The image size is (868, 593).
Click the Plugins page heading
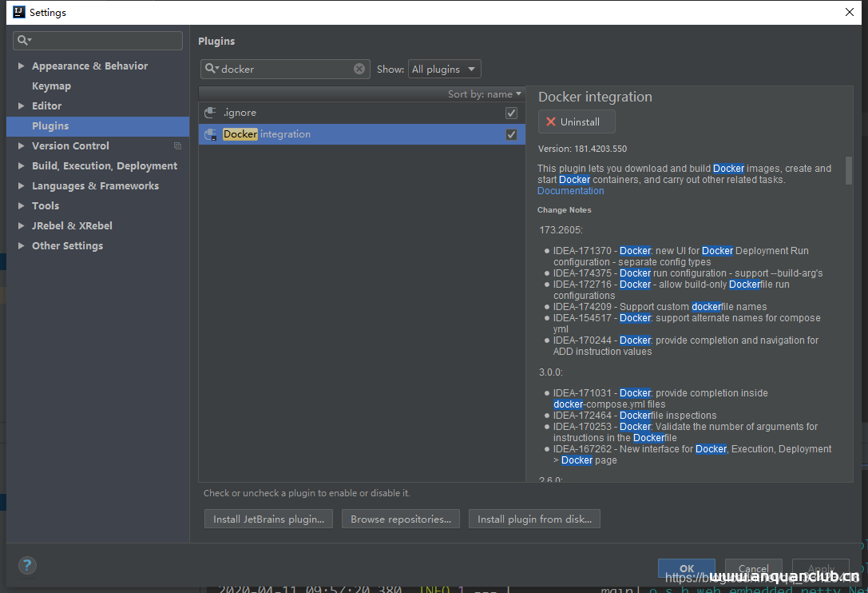tap(216, 41)
